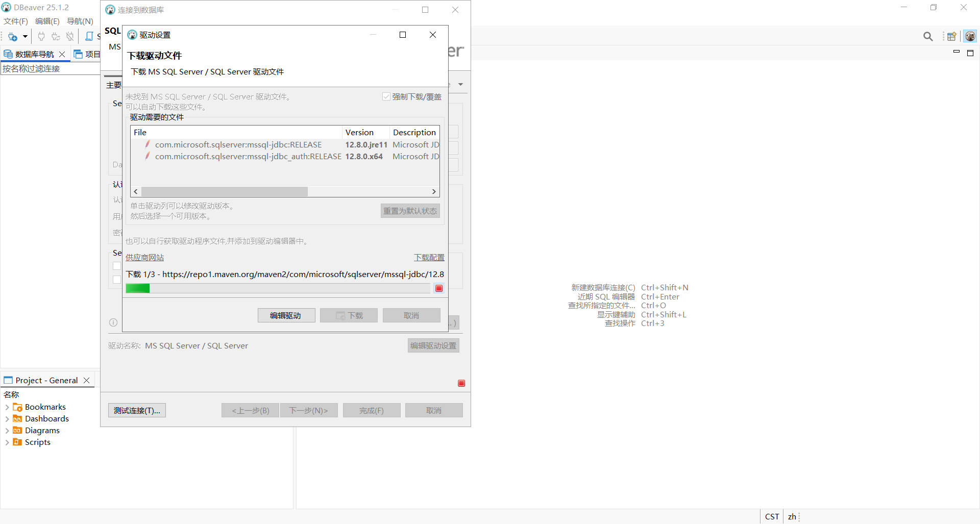Open the new connection dropdown arrow

point(25,37)
